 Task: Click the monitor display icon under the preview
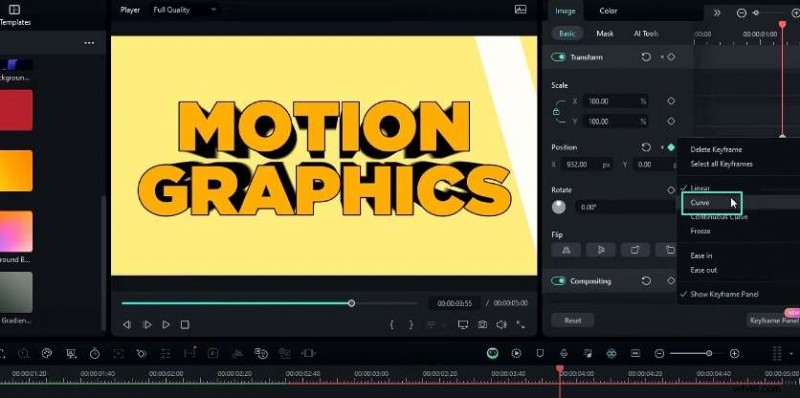(x=463, y=325)
